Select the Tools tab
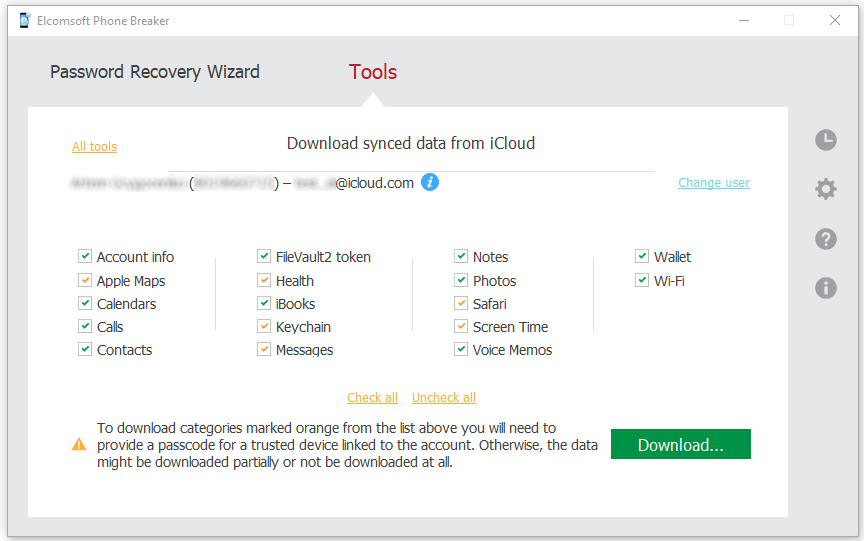The image size is (864, 541). point(373,72)
